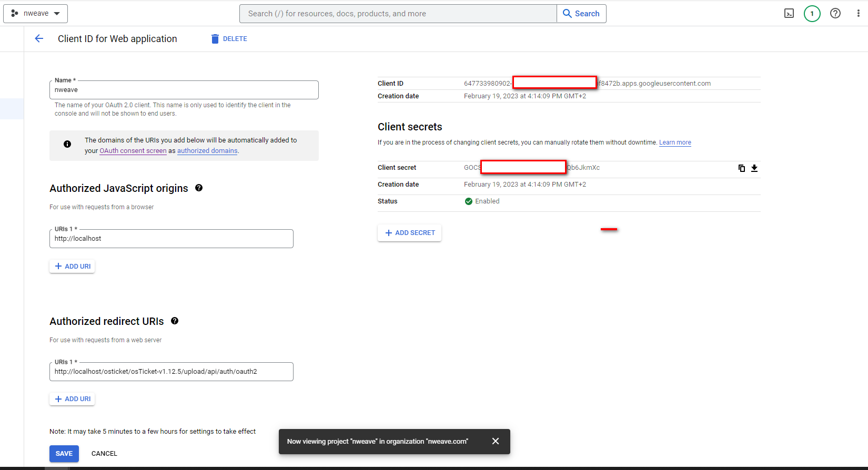Image resolution: width=868 pixels, height=470 pixels.
Task: Open the notifications badge showing 1
Action: click(812, 14)
